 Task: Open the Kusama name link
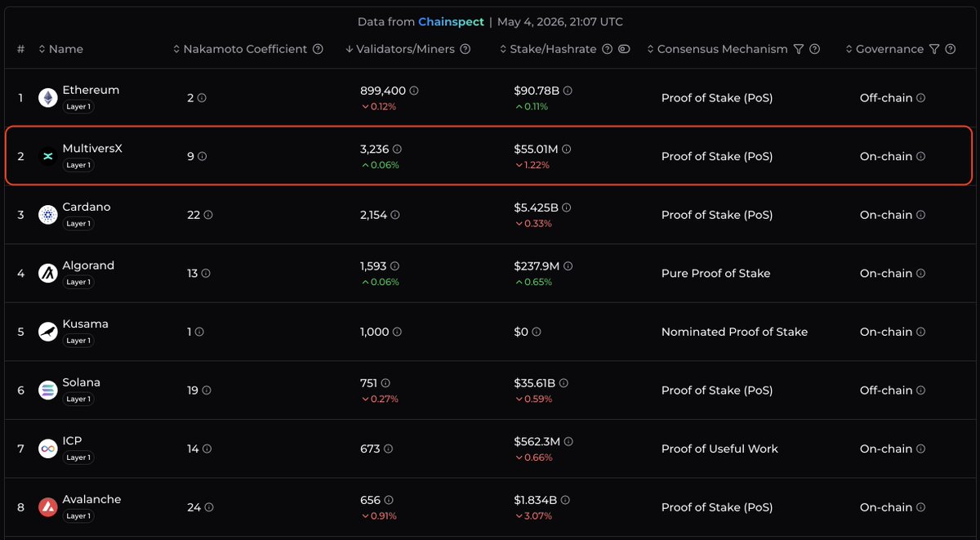pos(86,324)
